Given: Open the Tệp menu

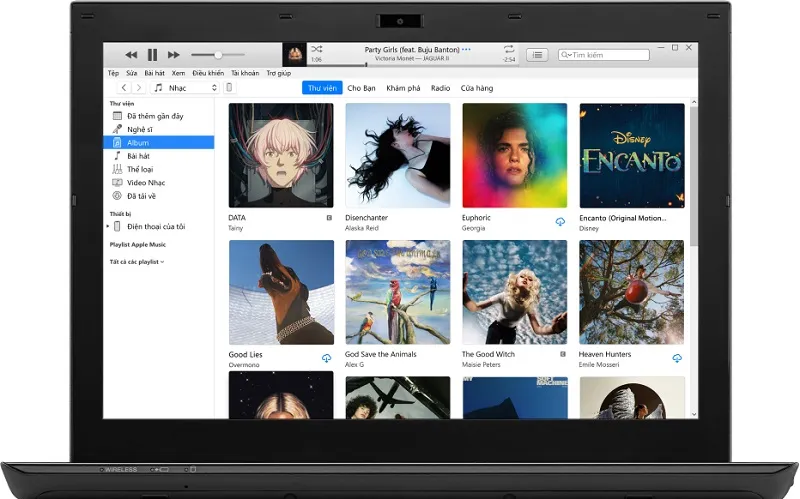Looking at the screenshot, I should tap(113, 73).
